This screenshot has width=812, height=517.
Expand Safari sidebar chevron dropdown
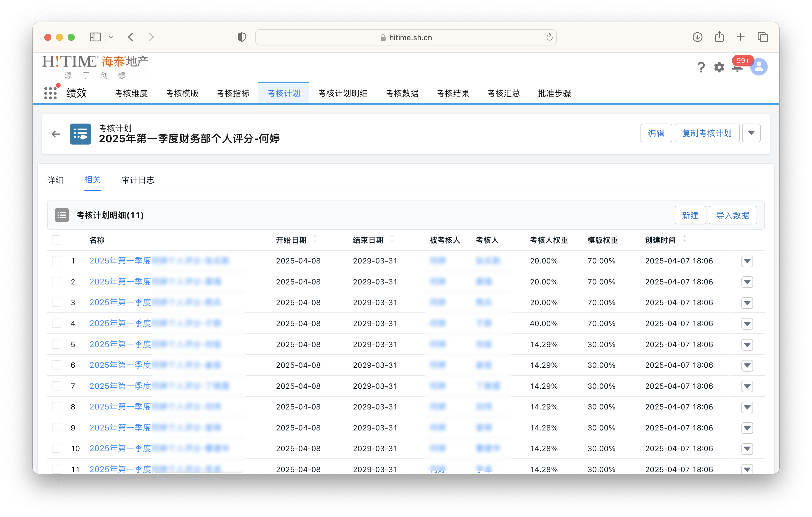coord(111,37)
